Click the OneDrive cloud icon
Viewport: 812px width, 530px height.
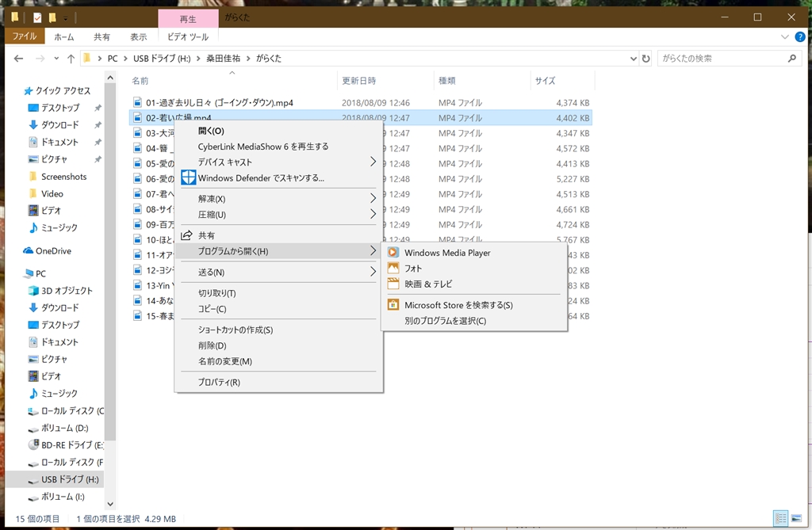[x=28, y=250]
